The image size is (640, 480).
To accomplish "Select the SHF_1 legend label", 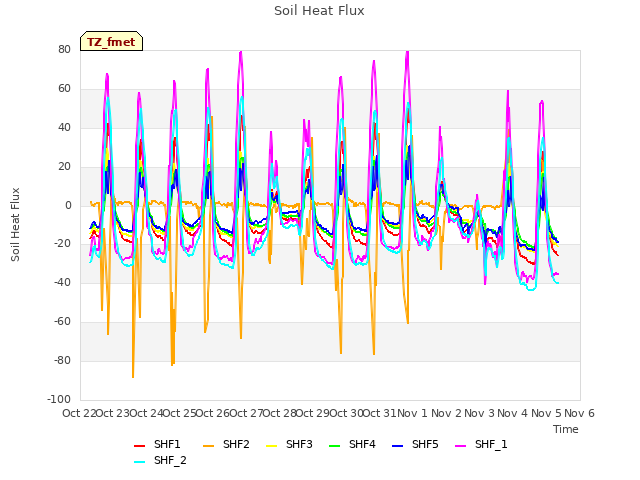I will 491,444.
